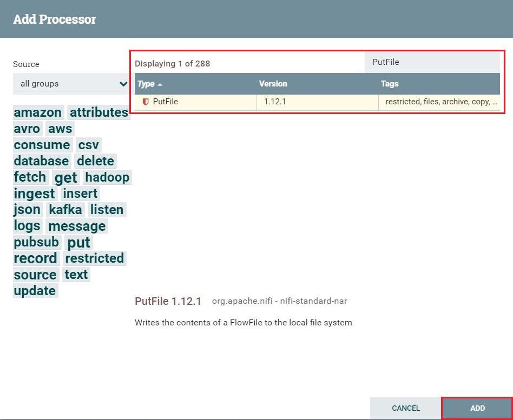Select the PutFile row in the table
Screen dimensions: 513x420
(317, 102)
